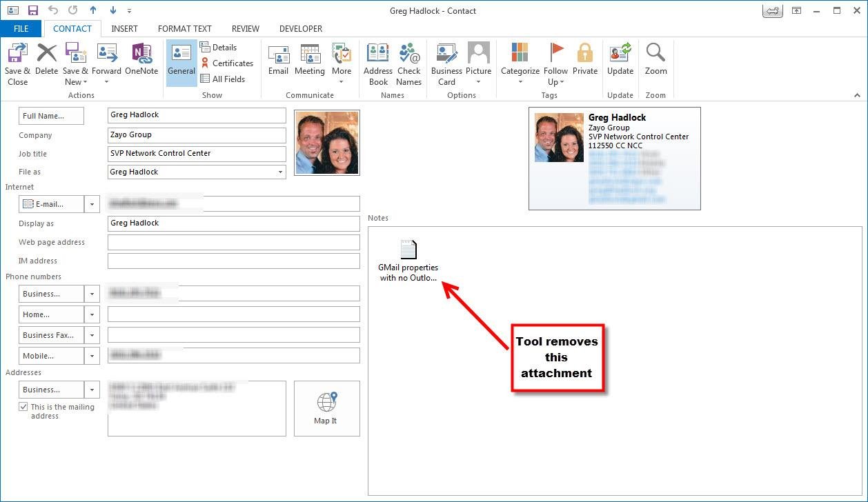The height and width of the screenshot is (502, 868).
Task: Expand the Home phone type arrow
Action: click(x=92, y=314)
